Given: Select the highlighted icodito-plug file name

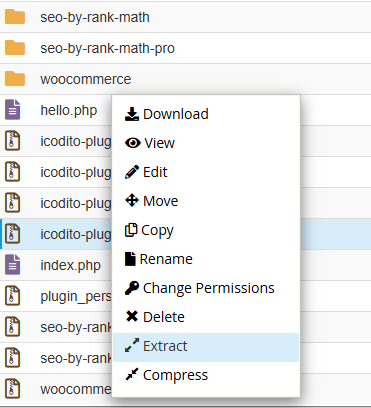Looking at the screenshot, I should point(76,234).
